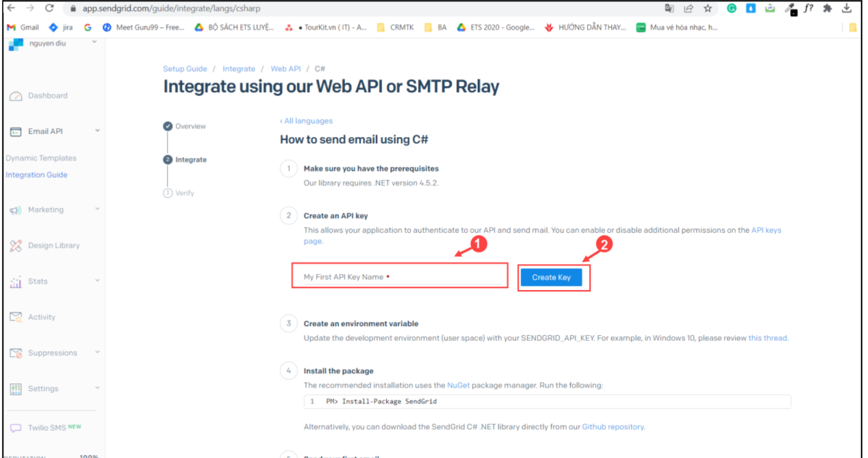Click the Marketing megaphone icon
Image resolution: width=868 pixels, height=458 pixels.
point(16,211)
